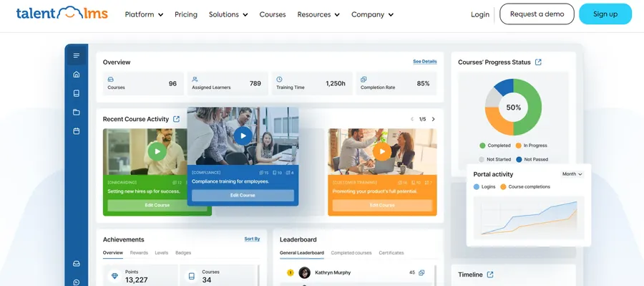The width and height of the screenshot is (644, 286).
Task: Expand the Resources menu
Action: click(318, 14)
